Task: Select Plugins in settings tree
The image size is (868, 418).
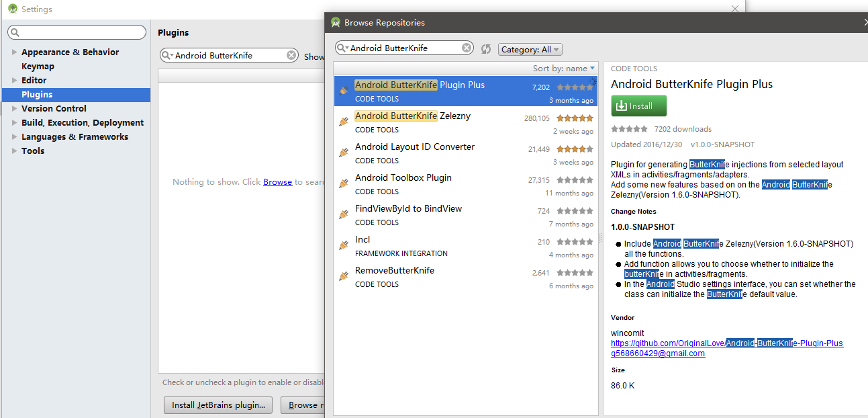Action: 76,95
